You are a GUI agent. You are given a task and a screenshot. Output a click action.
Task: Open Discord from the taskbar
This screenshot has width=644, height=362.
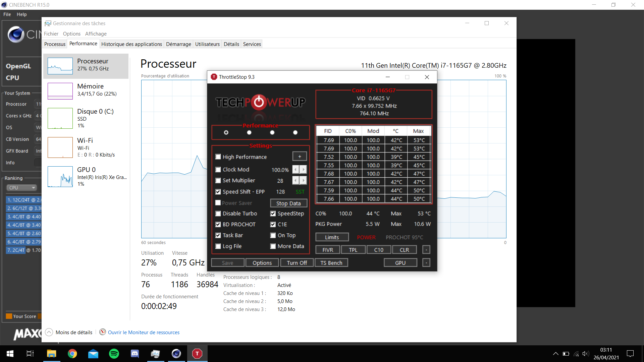click(x=135, y=354)
